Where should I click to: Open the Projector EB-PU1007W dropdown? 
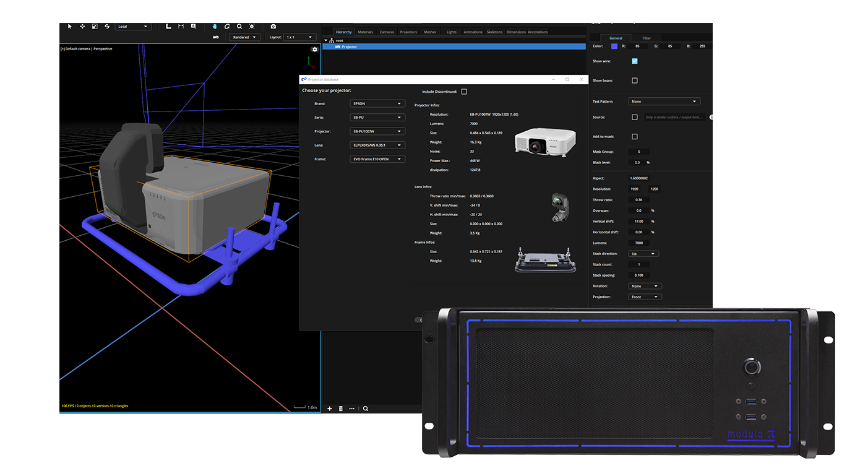(x=377, y=131)
